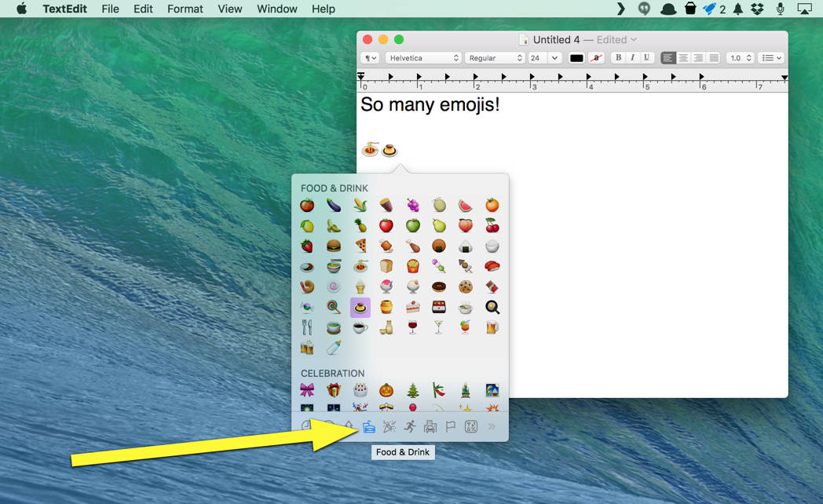Open the Format menu
Viewport: 823px width, 504px height.
pyautogui.click(x=185, y=9)
